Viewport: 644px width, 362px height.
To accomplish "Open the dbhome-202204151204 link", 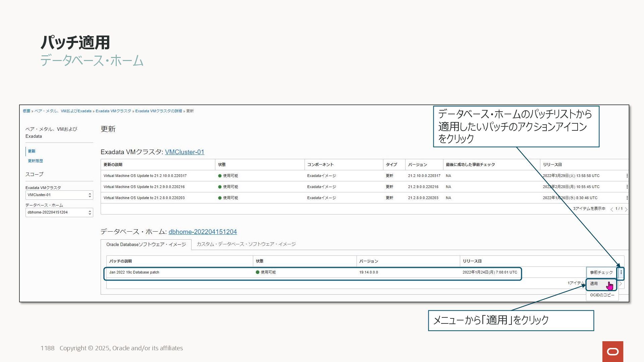I will [203, 232].
